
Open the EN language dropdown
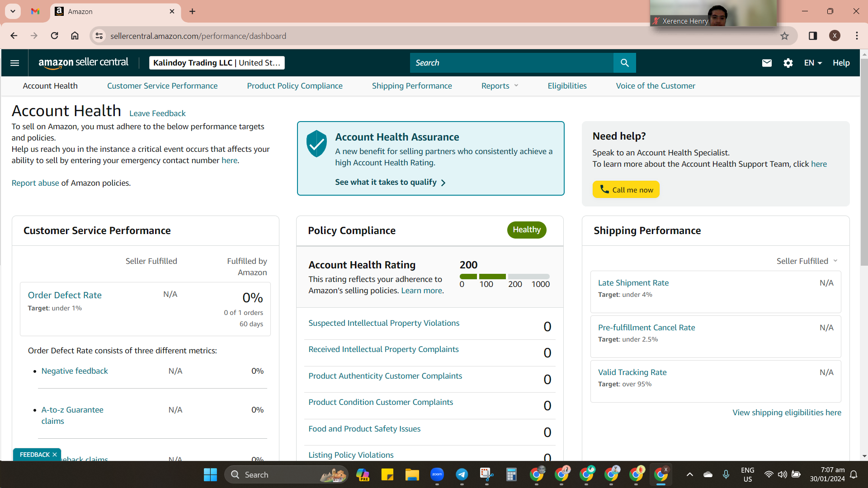tap(813, 63)
